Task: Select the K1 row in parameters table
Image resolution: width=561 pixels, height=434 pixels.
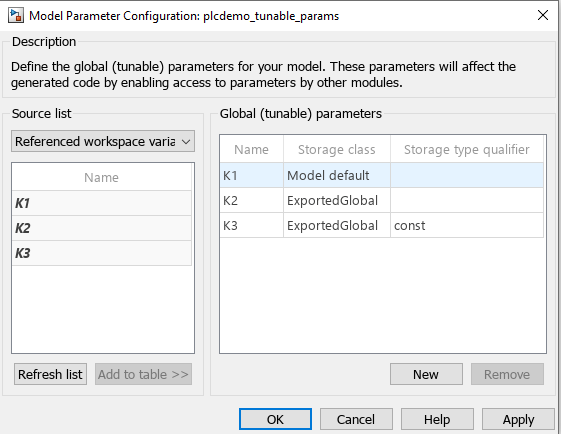Action: pyautogui.click(x=382, y=175)
